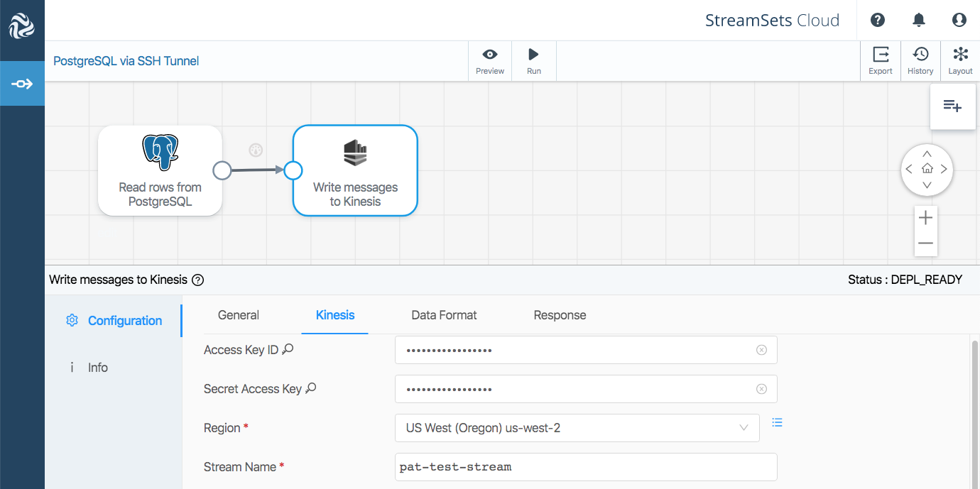
Task: Clear the Access Key ID value
Action: click(x=761, y=350)
